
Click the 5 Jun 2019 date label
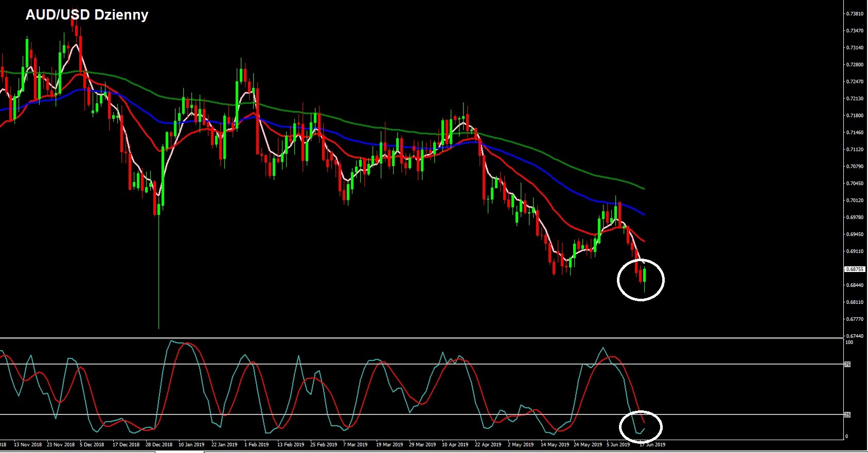618,444
